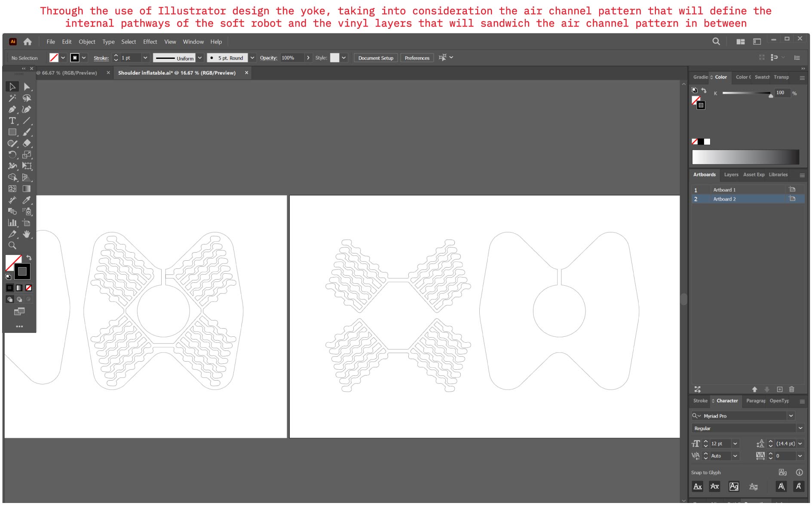
Task: Select the Type tool
Action: pyautogui.click(x=12, y=121)
